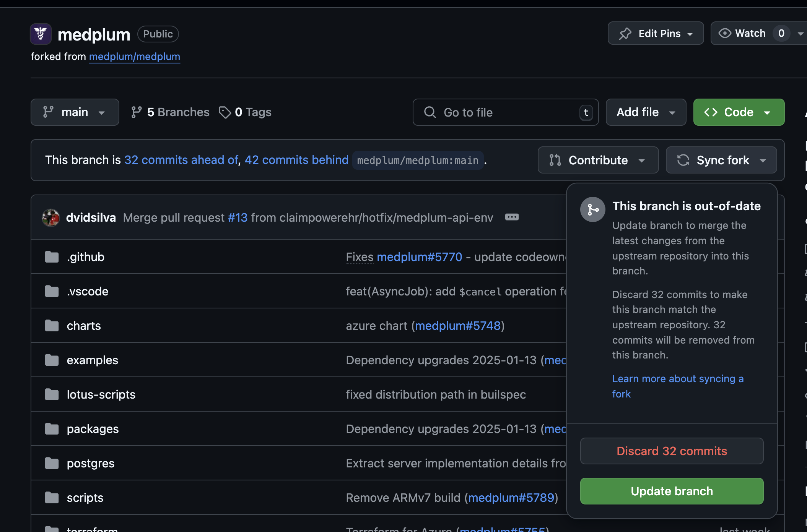This screenshot has height=532, width=807.
Task: Expand the main branch dropdown
Action: [x=74, y=112]
